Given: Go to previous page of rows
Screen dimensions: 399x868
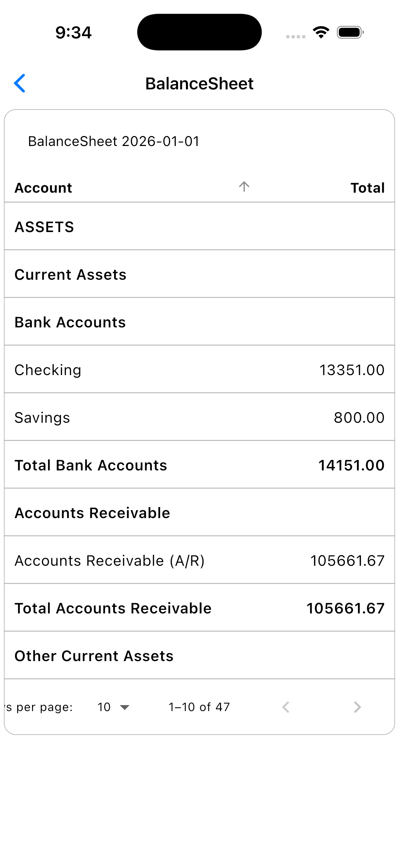Looking at the screenshot, I should [x=286, y=707].
